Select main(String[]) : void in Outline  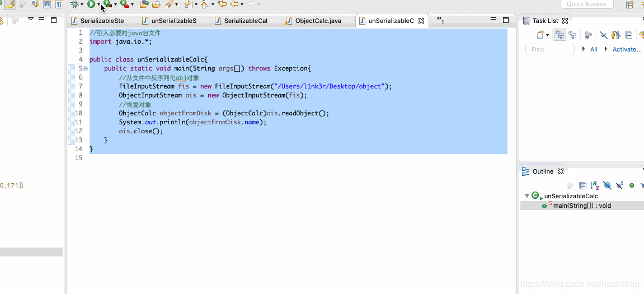pyautogui.click(x=582, y=206)
